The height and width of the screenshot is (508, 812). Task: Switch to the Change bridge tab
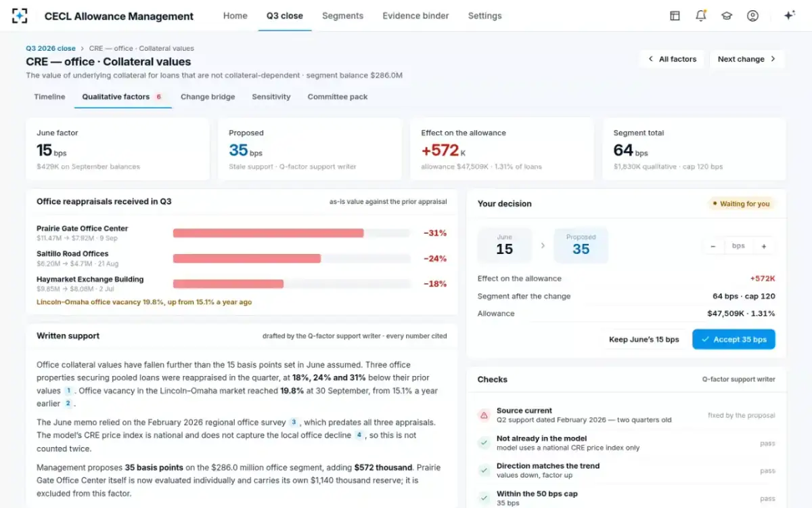[x=208, y=97]
